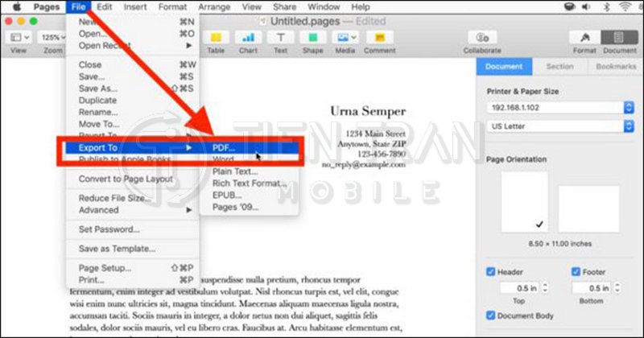Insert a Shape from the toolbar
This screenshot has width=644, height=338.
pos(312,38)
